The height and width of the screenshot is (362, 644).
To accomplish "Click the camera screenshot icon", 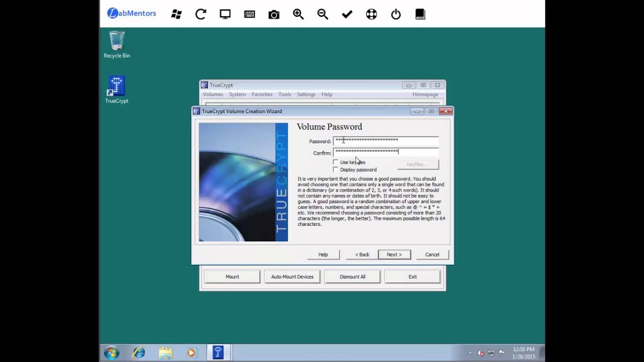I will coord(274,15).
